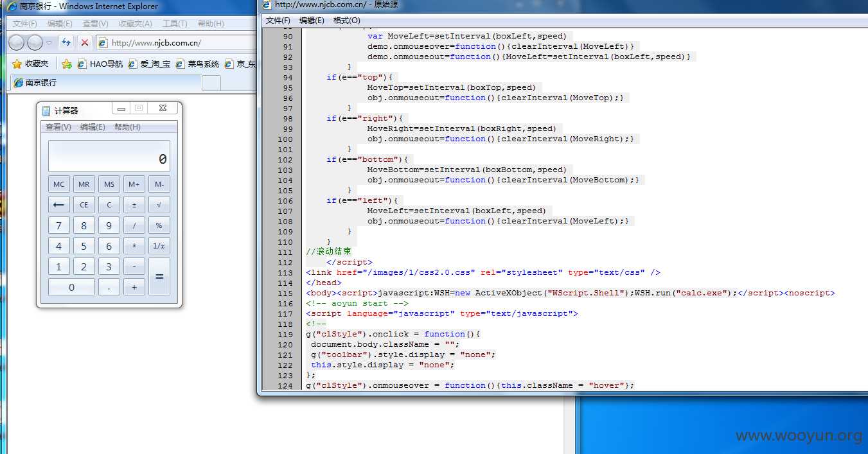
Task: Click source line 115 with WScript.Shell script
Action: click(x=571, y=293)
